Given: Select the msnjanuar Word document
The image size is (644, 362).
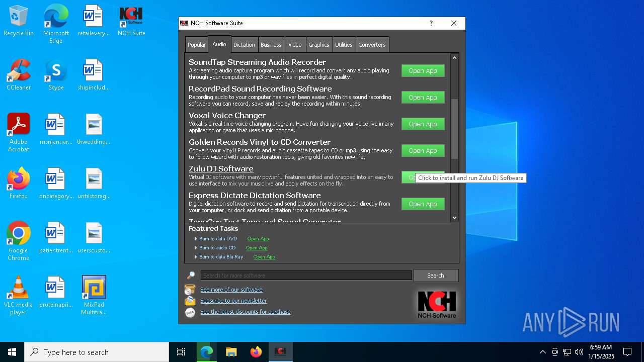Looking at the screenshot, I should coord(56,130).
